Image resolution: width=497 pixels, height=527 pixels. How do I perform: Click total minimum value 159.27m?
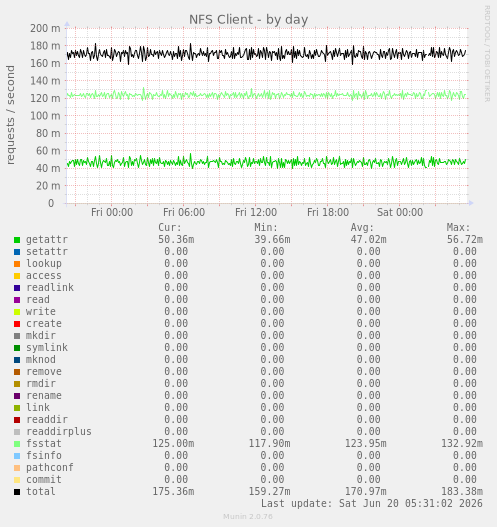tap(269, 491)
